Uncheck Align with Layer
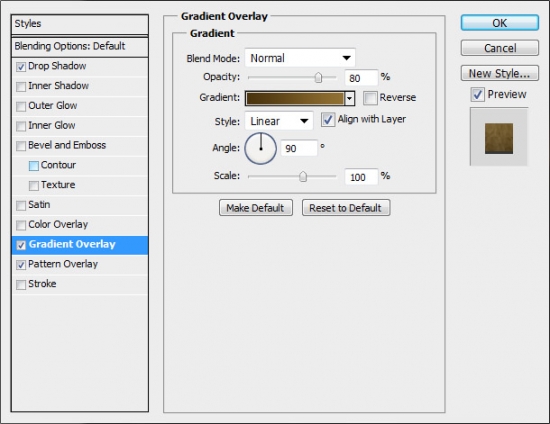This screenshot has width=550, height=424. click(x=328, y=120)
